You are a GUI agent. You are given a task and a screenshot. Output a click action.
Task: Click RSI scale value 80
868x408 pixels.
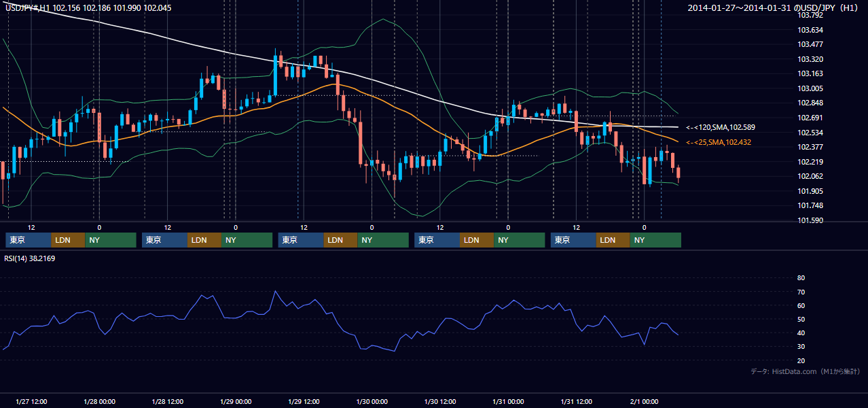coord(801,278)
